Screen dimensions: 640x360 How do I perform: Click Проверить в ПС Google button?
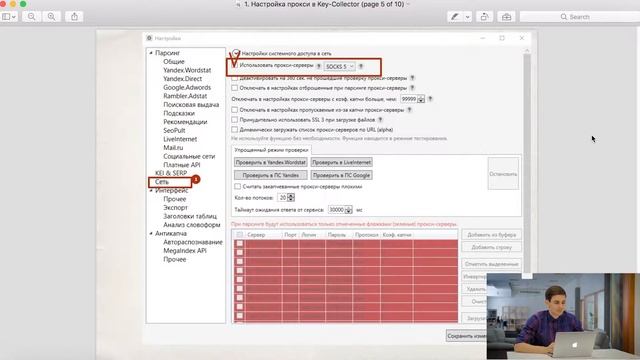pos(342,175)
